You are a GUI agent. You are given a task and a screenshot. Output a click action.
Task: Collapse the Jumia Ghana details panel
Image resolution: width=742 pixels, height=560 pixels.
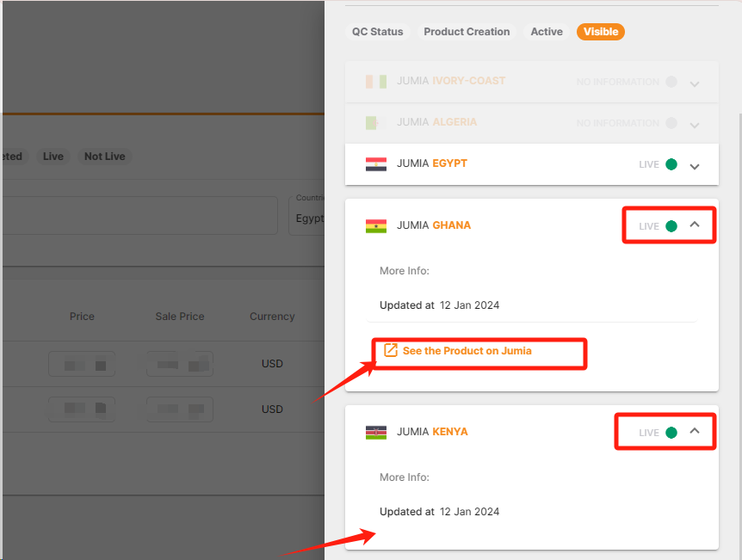click(x=695, y=225)
